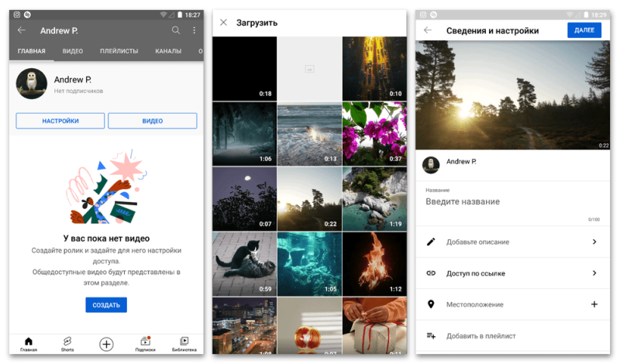Image resolution: width=620 pixels, height=364 pixels.
Task: Tap the location pin icon
Action: [431, 304]
